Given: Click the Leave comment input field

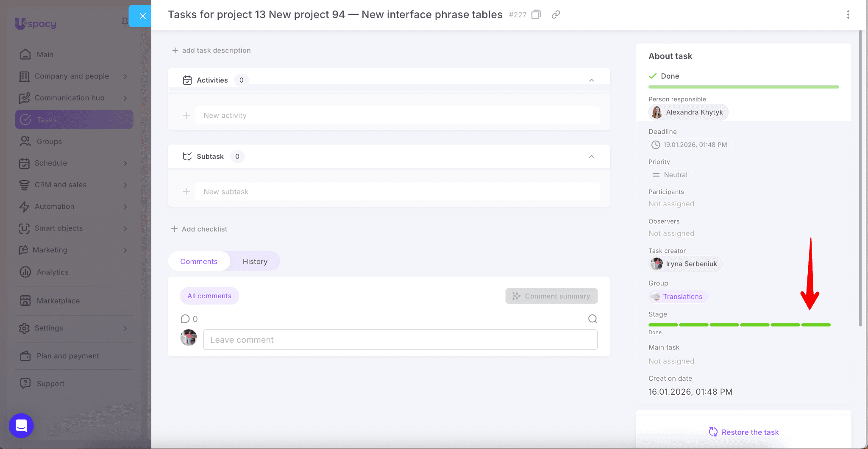Looking at the screenshot, I should coord(400,340).
